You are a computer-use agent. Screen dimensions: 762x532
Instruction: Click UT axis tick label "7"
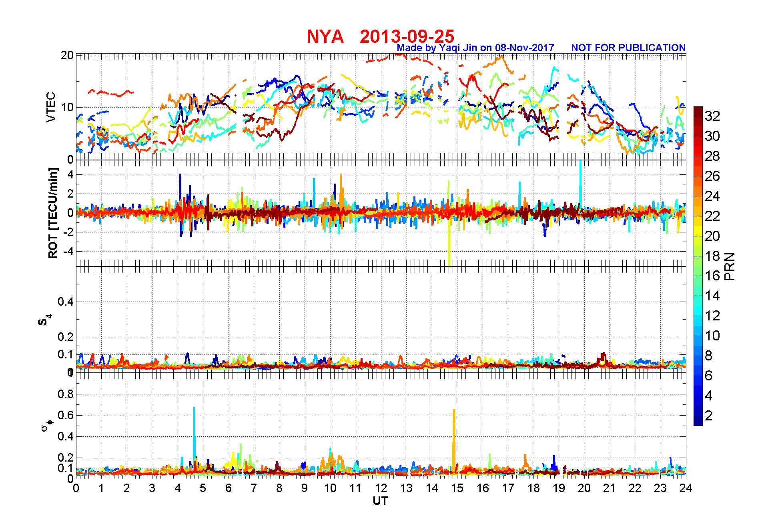click(254, 488)
